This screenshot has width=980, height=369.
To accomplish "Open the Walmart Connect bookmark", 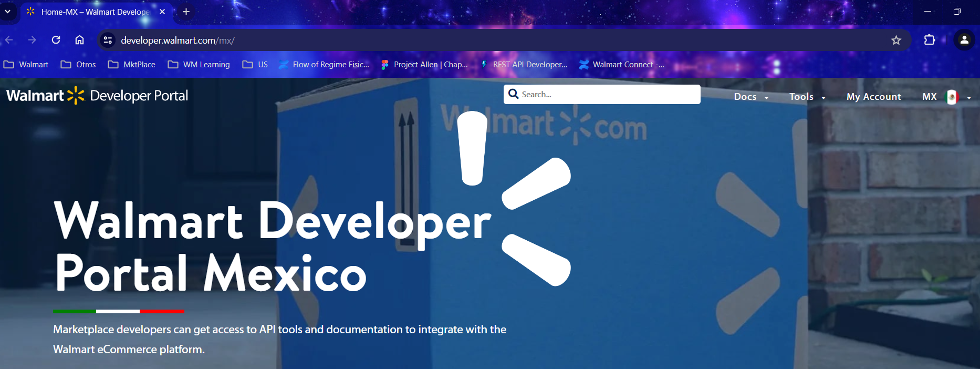I will pyautogui.click(x=621, y=65).
